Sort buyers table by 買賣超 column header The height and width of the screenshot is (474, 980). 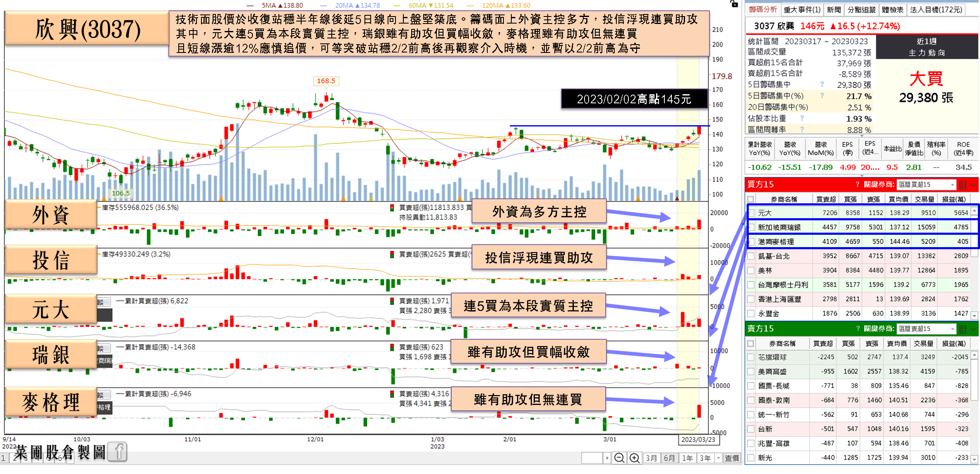coord(826,199)
